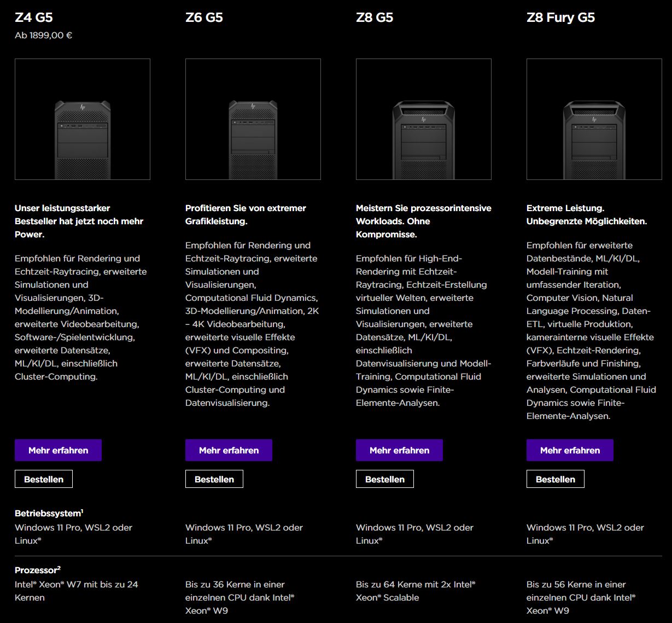
Task: Select the Z8 Fury G5 workstation image
Action: [594, 119]
